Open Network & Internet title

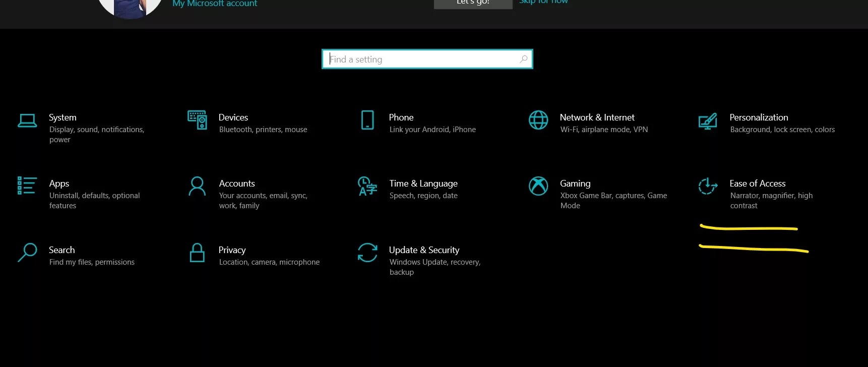tap(597, 117)
